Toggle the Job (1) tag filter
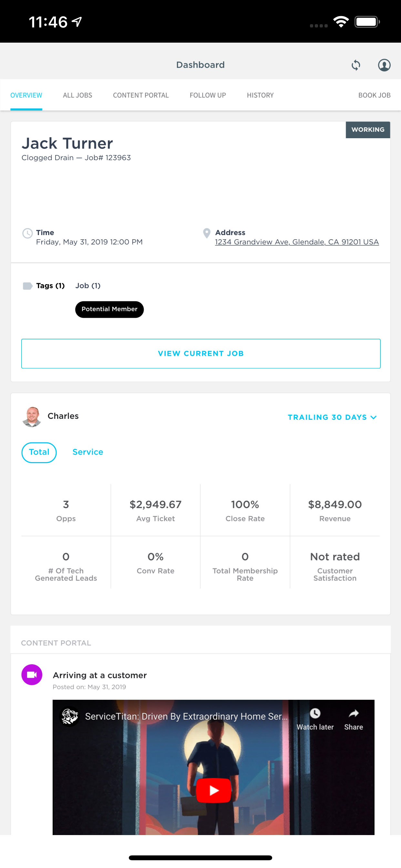The width and height of the screenshot is (401, 868). 88,286
